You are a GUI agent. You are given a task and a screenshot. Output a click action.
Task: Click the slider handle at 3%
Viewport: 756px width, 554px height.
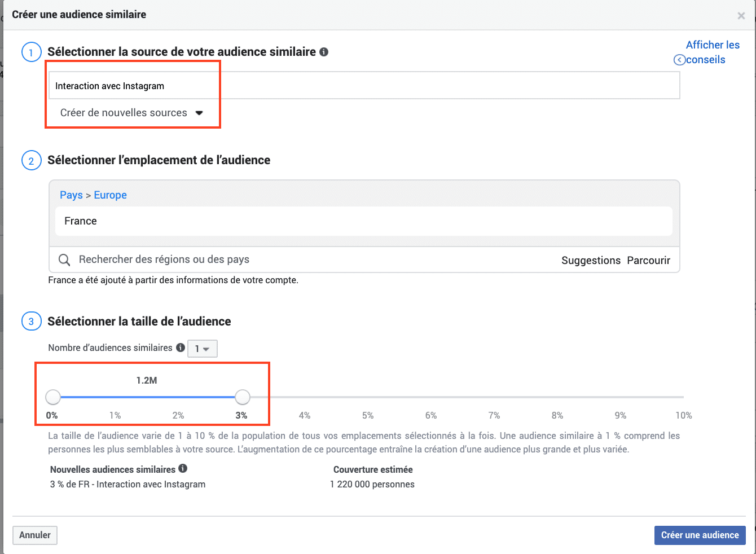(243, 397)
